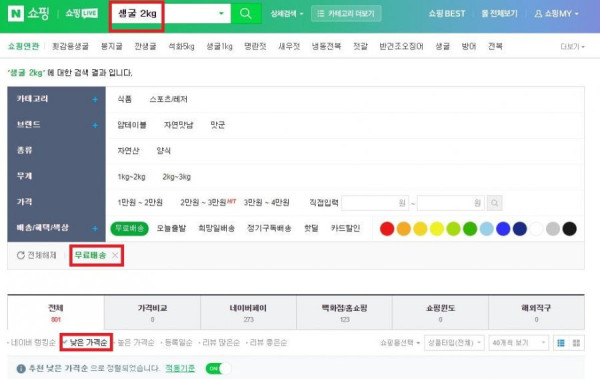
Task: Open the search box dropdown arrow
Action: tap(221, 13)
